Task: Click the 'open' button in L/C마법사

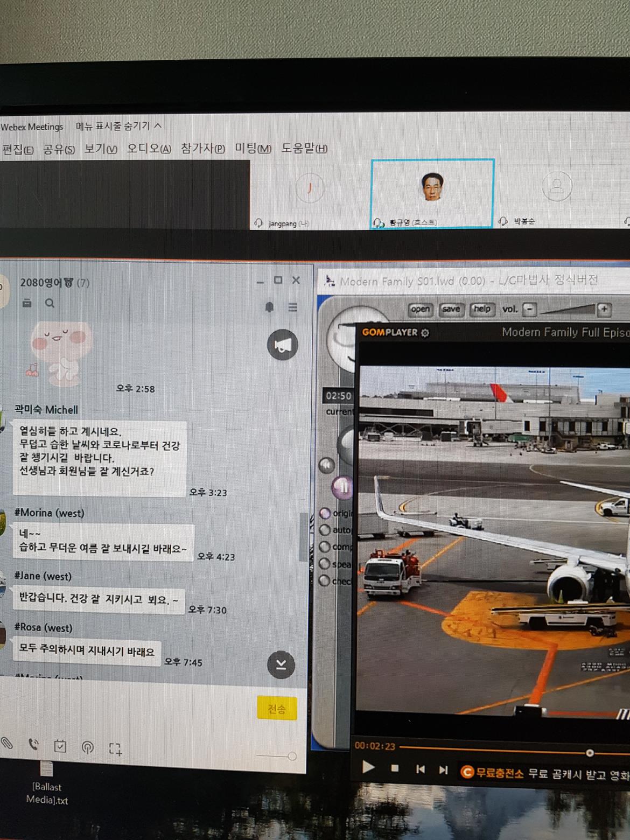Action: pos(420,309)
